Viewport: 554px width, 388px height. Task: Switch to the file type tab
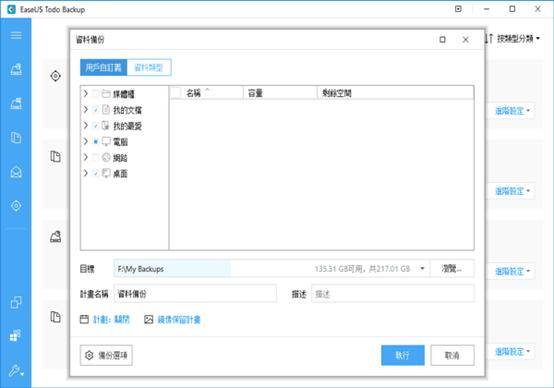[x=149, y=67]
